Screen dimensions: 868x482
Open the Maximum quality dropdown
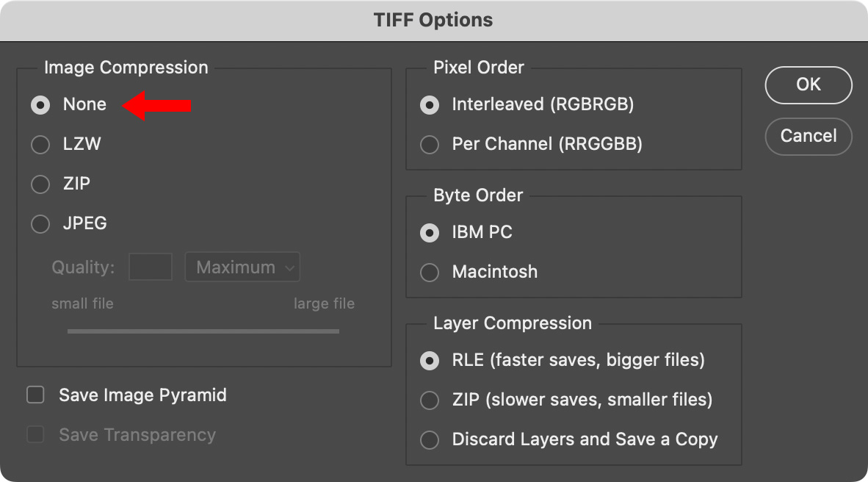(242, 267)
